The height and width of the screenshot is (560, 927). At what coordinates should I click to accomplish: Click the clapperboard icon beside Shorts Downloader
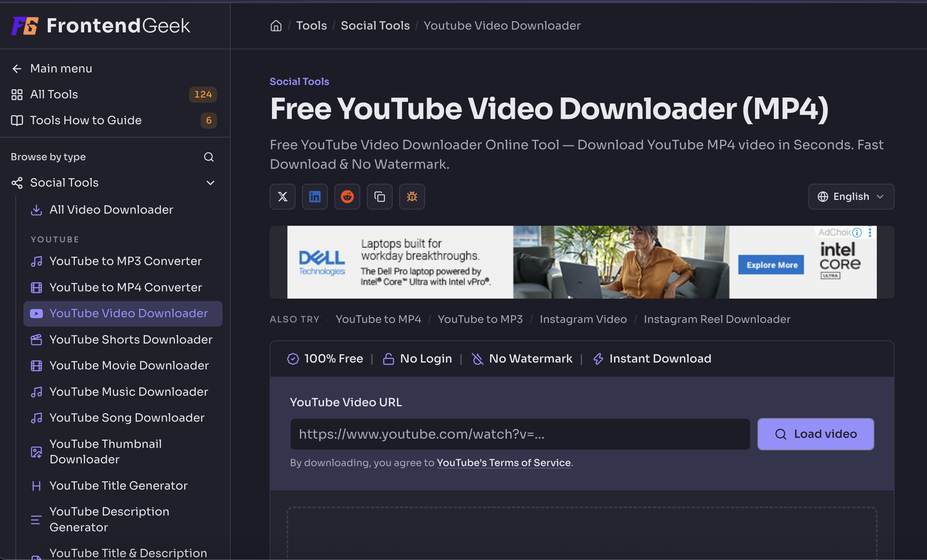36,340
